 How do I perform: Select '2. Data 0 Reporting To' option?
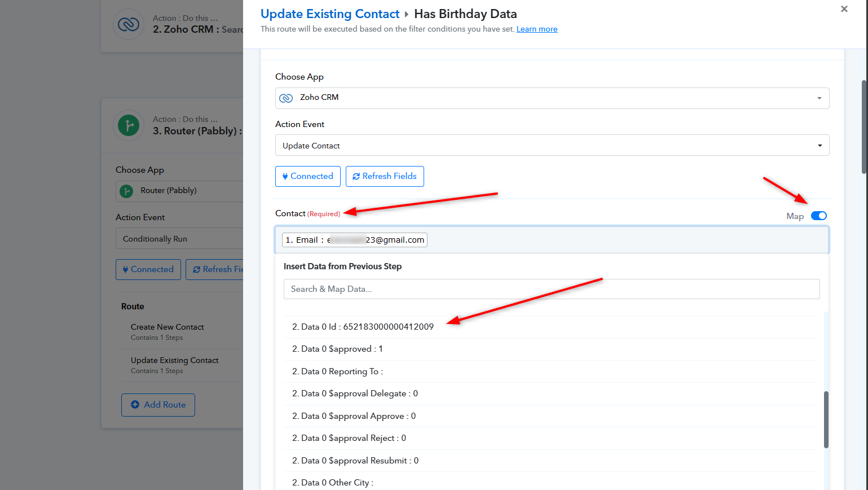(549, 371)
